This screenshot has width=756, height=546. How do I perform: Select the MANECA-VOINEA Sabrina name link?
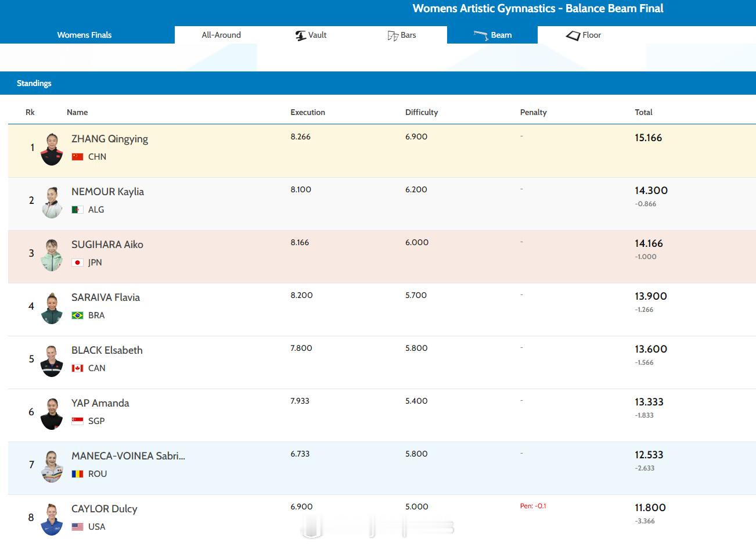[x=128, y=456]
